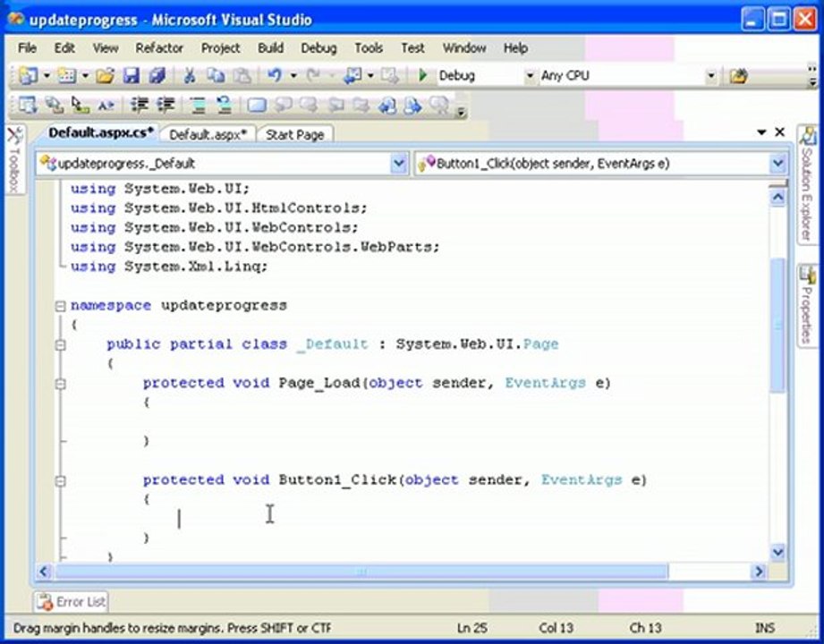
Task: Click the Find in Files icon right of Any CPU
Action: [x=738, y=76]
